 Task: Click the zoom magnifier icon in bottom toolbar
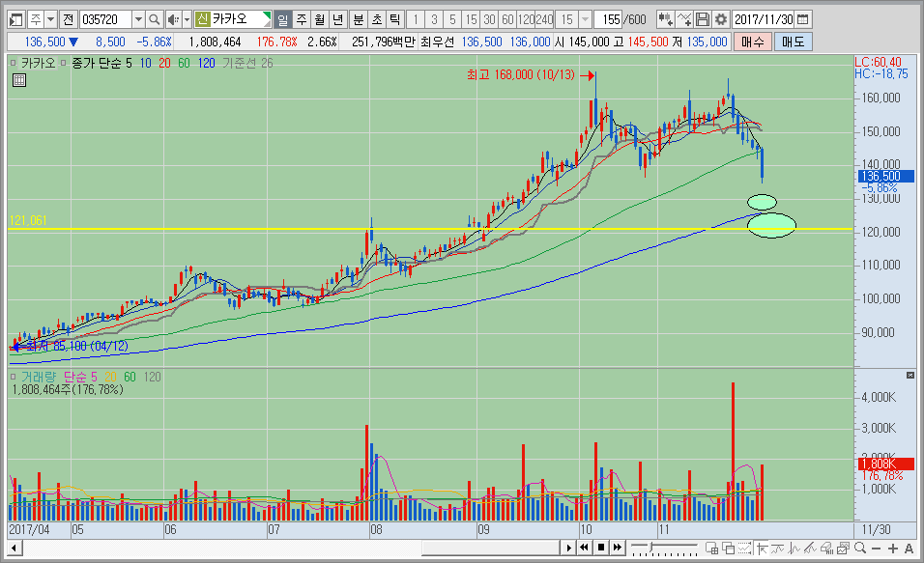[x=860, y=549]
